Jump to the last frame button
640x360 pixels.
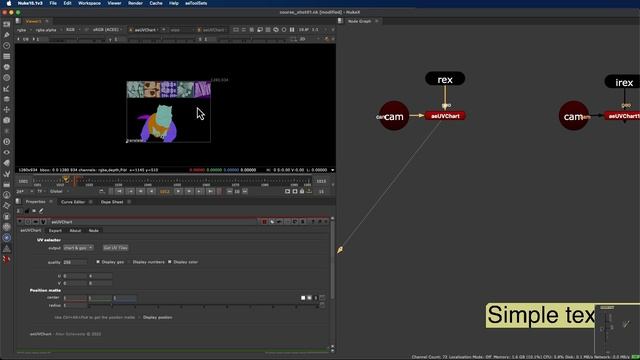[210, 191]
